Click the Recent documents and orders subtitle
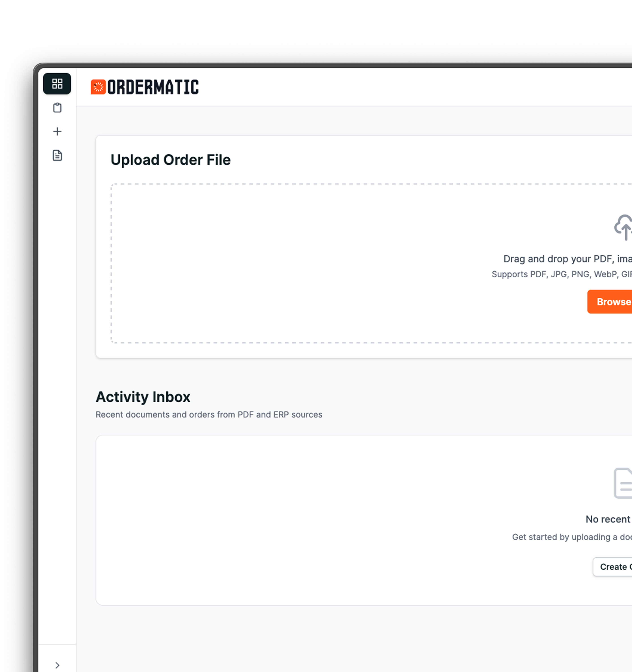 pos(209,415)
